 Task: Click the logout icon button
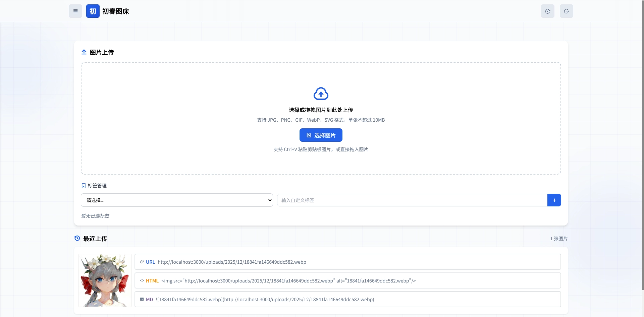pyautogui.click(x=566, y=11)
